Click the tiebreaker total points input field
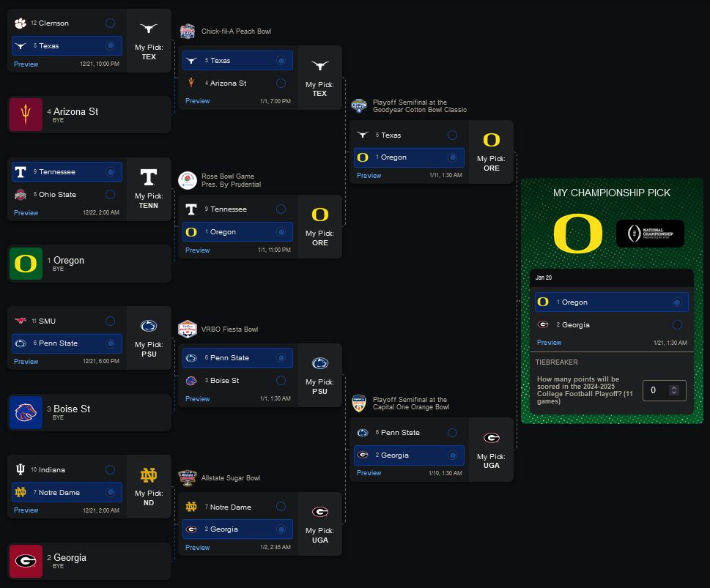The height and width of the screenshot is (588, 710). point(665,390)
